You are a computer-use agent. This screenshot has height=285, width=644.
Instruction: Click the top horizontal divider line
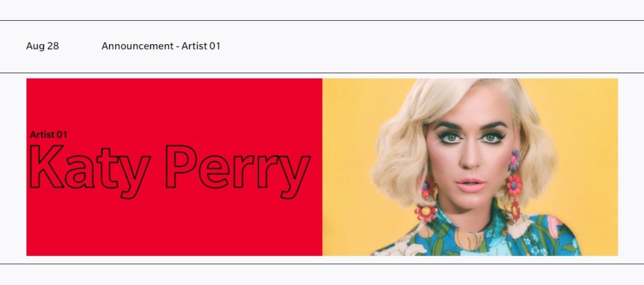click(x=322, y=21)
